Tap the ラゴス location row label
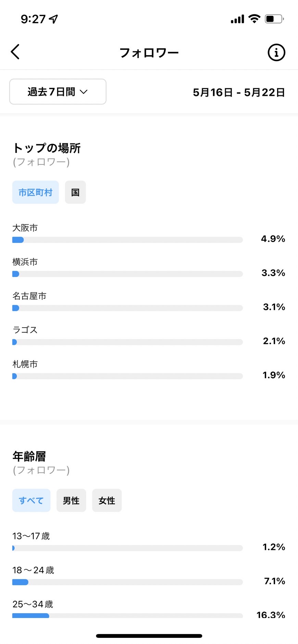Screen dimensions: 298x644 pos(25,330)
